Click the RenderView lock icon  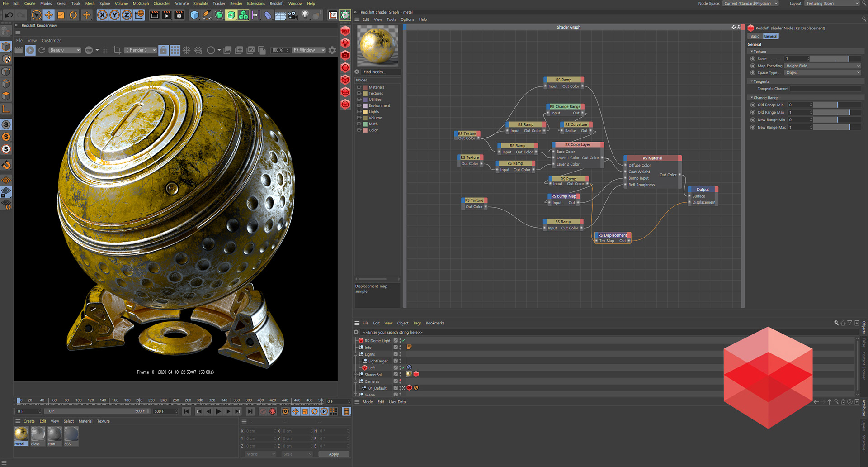163,50
